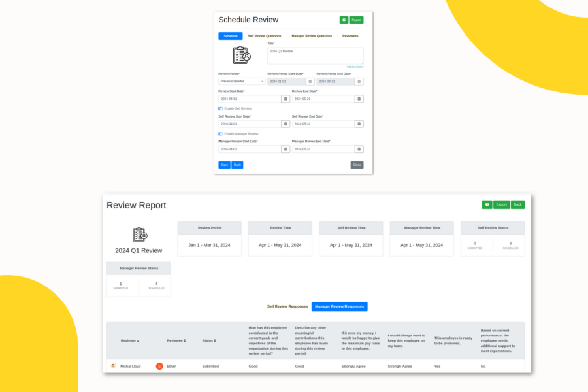Click Self Review Status scheduled count 3
The image size is (588, 392).
pos(510,244)
